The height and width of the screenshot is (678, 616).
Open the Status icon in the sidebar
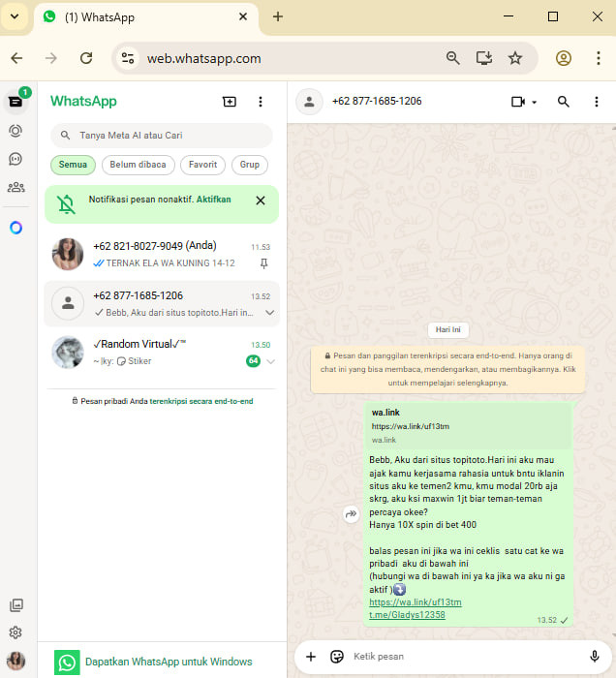[15, 131]
